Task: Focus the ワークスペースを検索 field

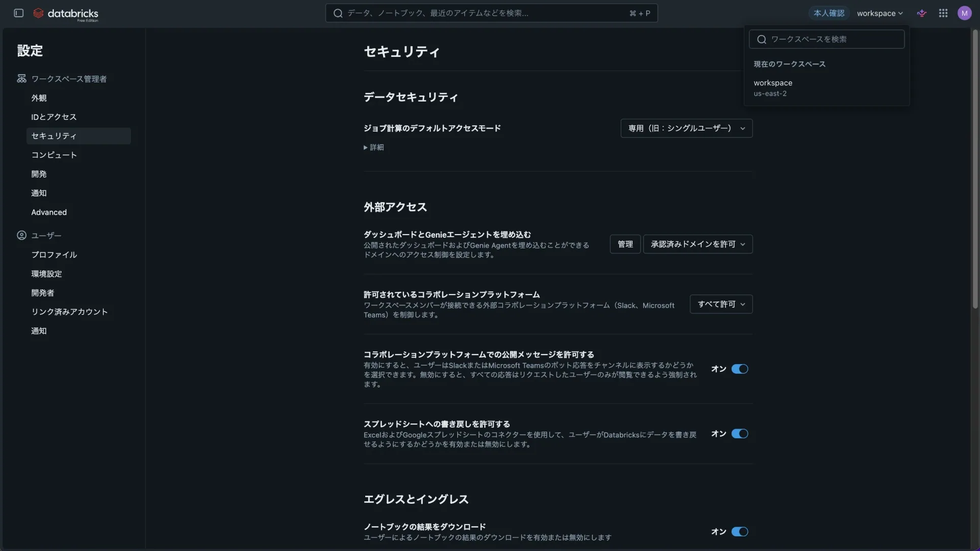Action: click(827, 39)
